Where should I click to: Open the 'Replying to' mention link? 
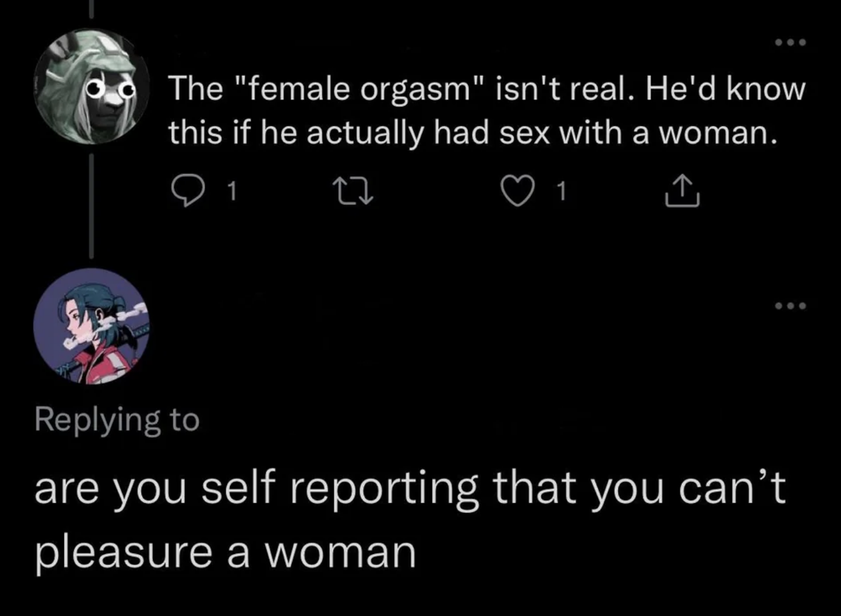tap(119, 420)
